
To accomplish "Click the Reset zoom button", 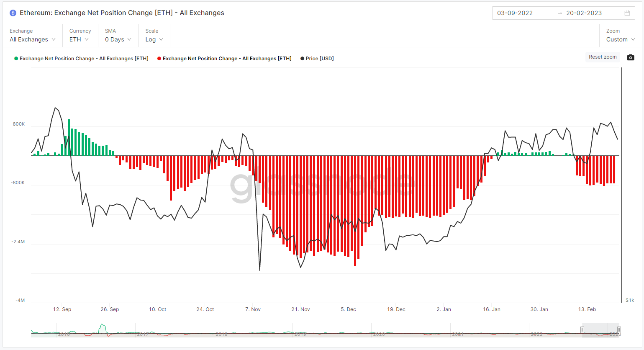I will click(x=603, y=57).
